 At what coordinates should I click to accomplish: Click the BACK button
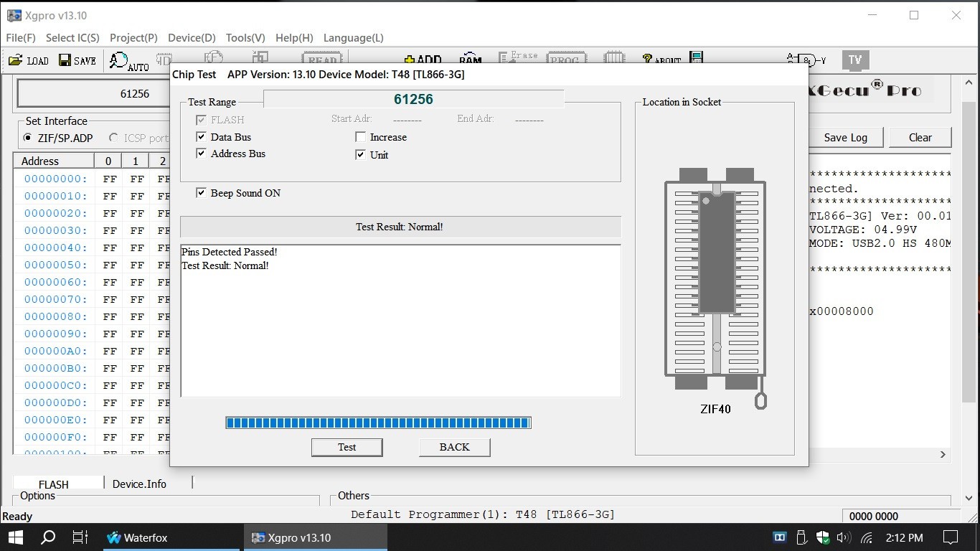[x=454, y=447]
